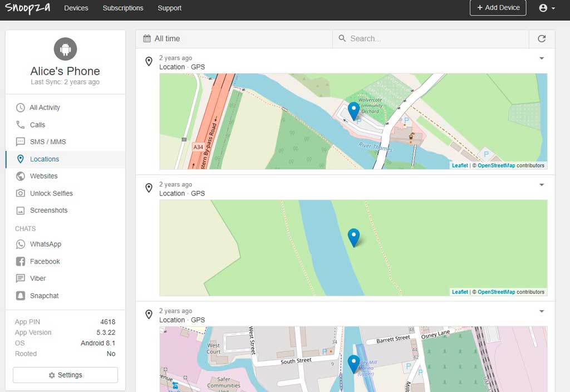
Task: Expand the second location entry dropdown arrow
Action: click(x=542, y=185)
